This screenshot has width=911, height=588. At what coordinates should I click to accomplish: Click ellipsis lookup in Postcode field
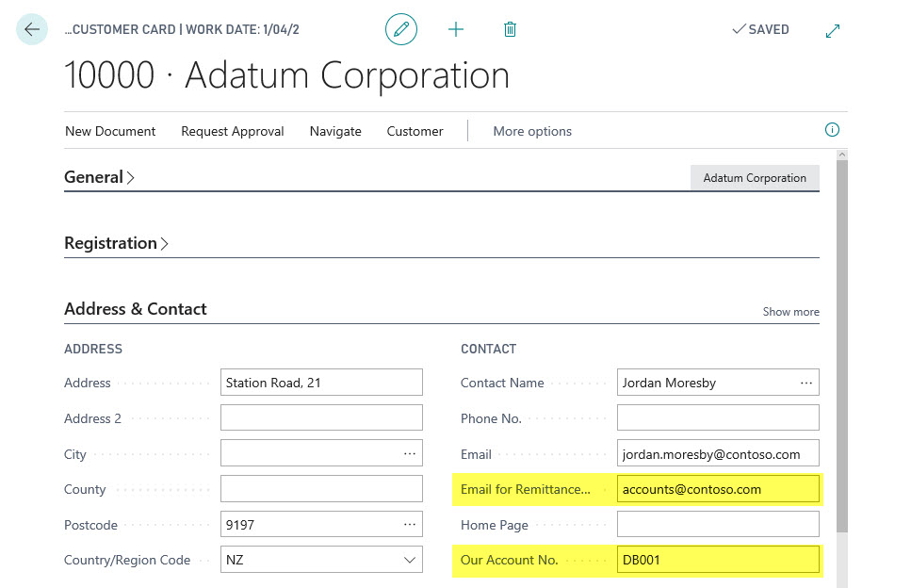pyautogui.click(x=409, y=524)
